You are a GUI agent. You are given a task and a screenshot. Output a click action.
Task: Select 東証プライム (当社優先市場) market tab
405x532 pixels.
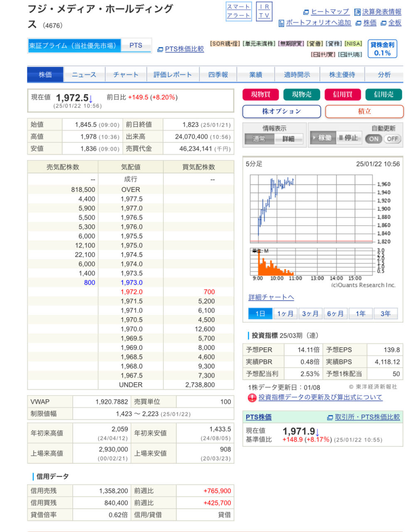[74, 45]
